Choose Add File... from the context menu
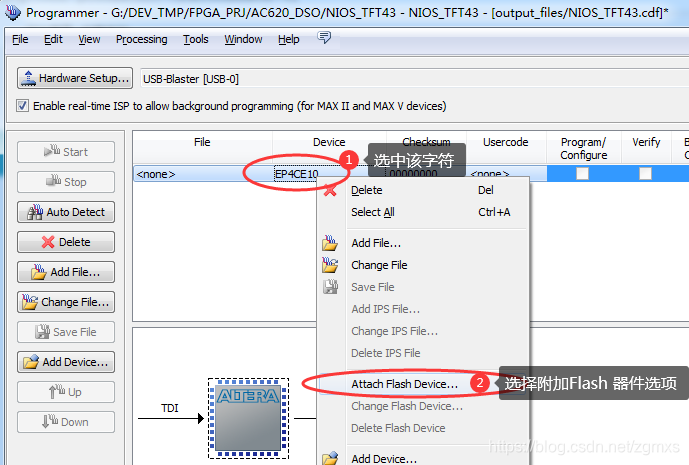Viewport: 689px width, 465px height. [x=423, y=243]
